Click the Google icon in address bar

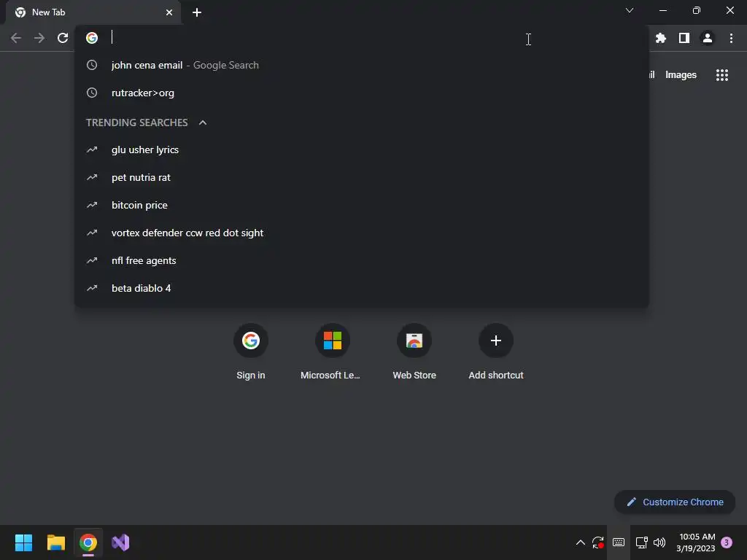92,38
